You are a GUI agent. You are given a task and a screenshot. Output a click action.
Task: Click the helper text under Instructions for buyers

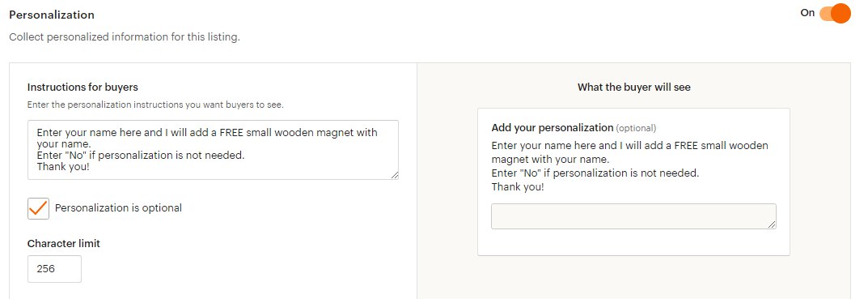pos(155,105)
